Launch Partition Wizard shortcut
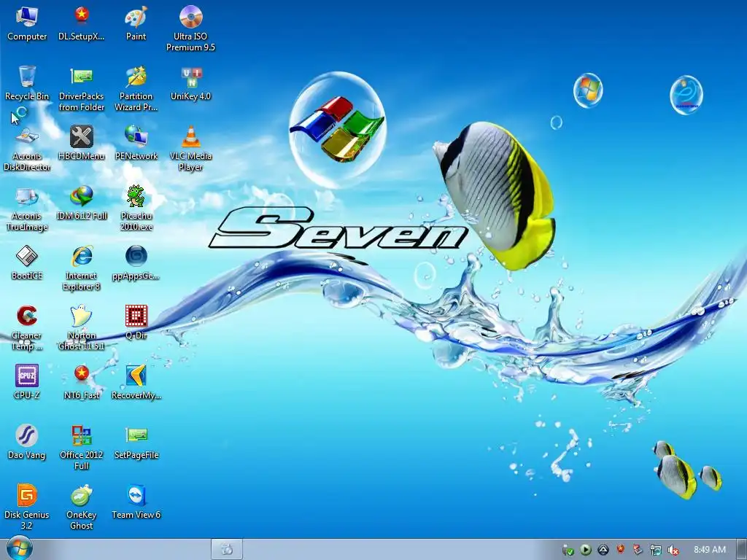This screenshot has height=560, width=747. [x=136, y=89]
